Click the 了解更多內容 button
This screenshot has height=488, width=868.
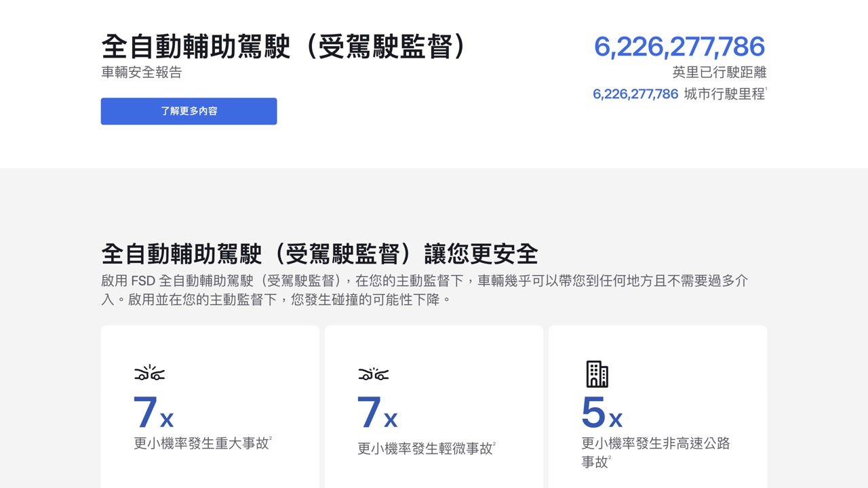pyautogui.click(x=189, y=111)
